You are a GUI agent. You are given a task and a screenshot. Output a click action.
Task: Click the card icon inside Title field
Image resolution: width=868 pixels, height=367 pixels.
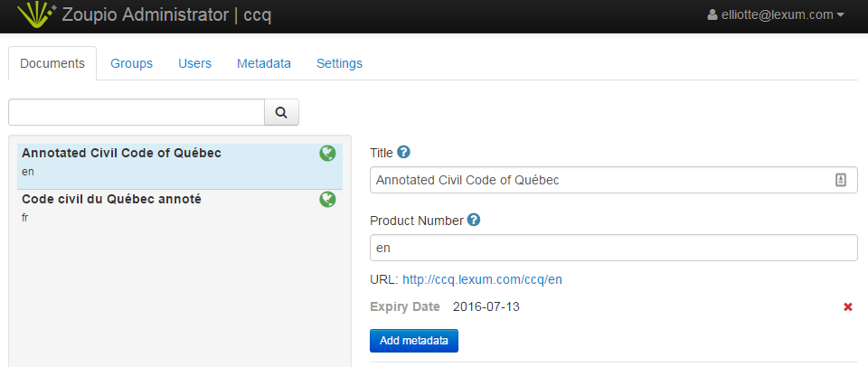[840, 180]
